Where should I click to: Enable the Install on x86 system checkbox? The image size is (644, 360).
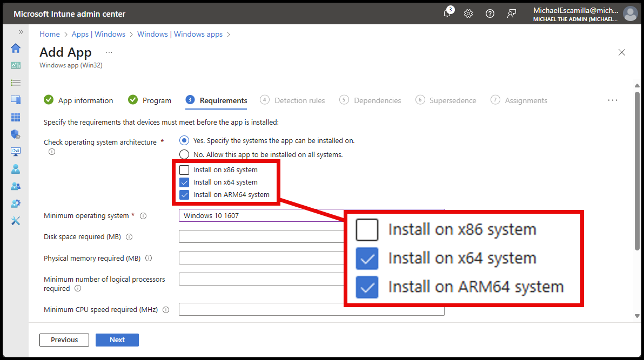click(x=184, y=169)
